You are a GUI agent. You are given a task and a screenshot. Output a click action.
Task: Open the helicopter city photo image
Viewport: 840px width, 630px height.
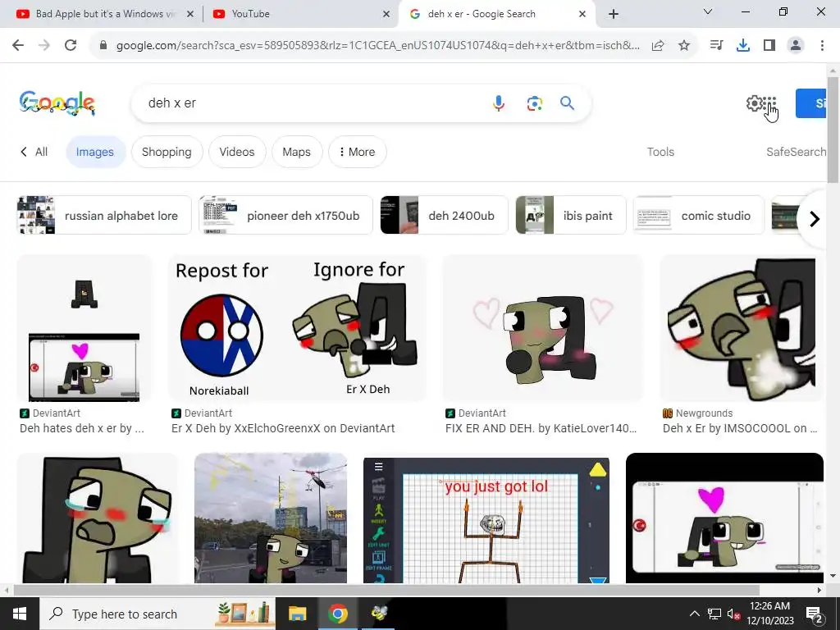point(271,518)
